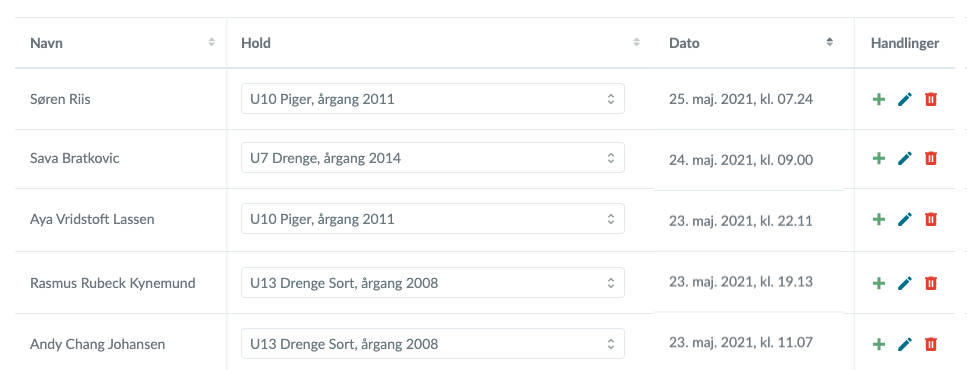Delete Aya Vridstoft Lassen with trash icon
Image resolution: width=967 pixels, height=370 pixels.
click(931, 219)
